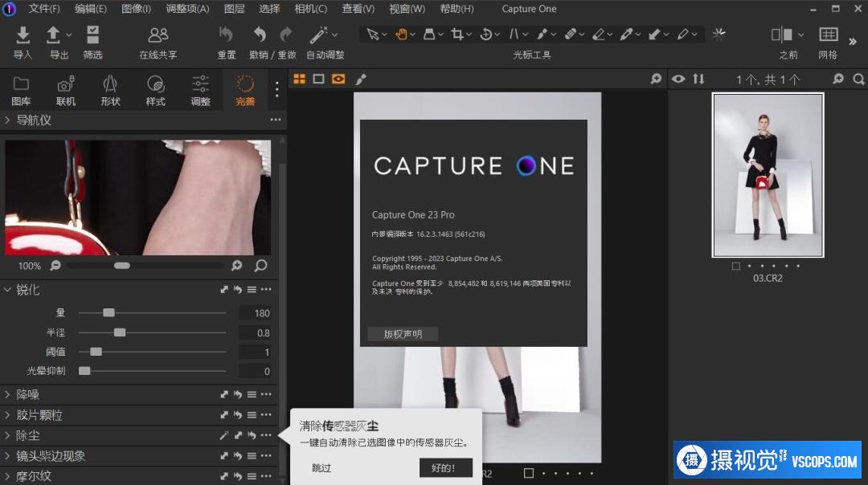Check the selection box under 03.CR2 thumbnail

(735, 266)
